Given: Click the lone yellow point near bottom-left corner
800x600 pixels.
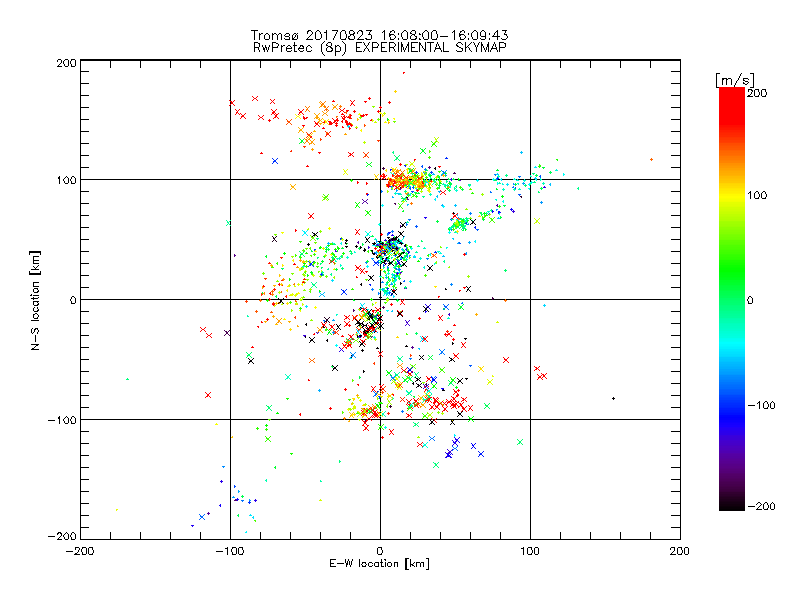Looking at the screenshot, I should pyautogui.click(x=117, y=510).
